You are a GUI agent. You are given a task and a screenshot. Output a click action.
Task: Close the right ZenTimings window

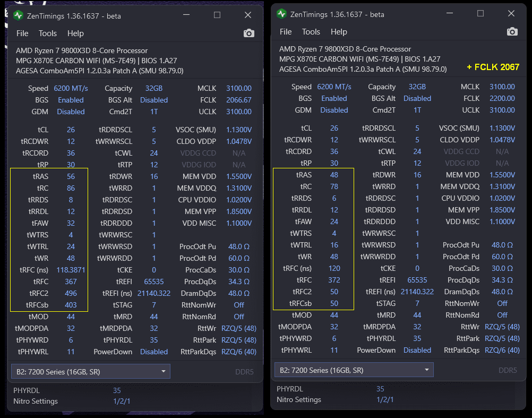[511, 14]
